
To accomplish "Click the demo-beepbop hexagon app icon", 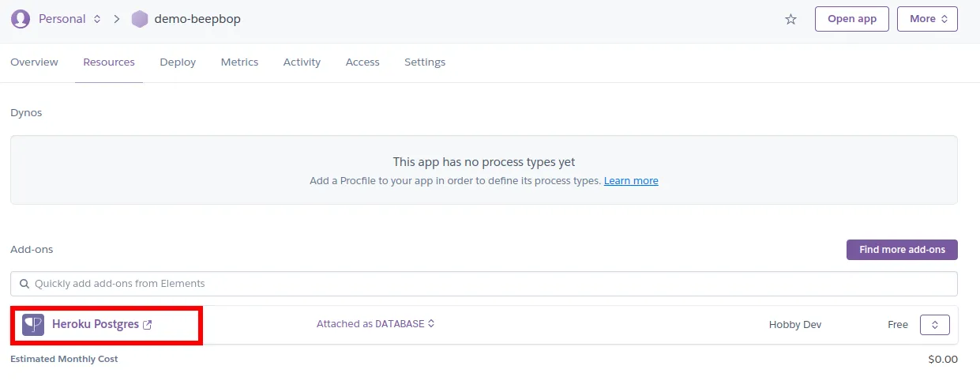I will [140, 19].
